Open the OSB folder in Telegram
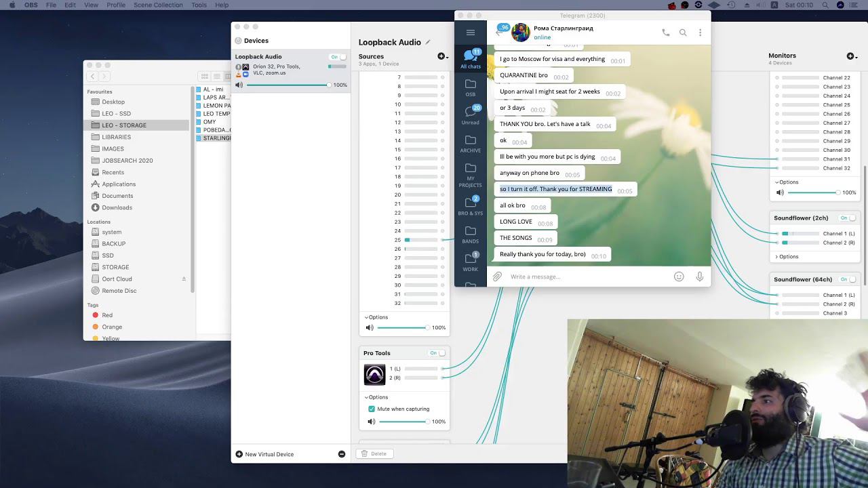868x488 pixels. click(x=471, y=87)
